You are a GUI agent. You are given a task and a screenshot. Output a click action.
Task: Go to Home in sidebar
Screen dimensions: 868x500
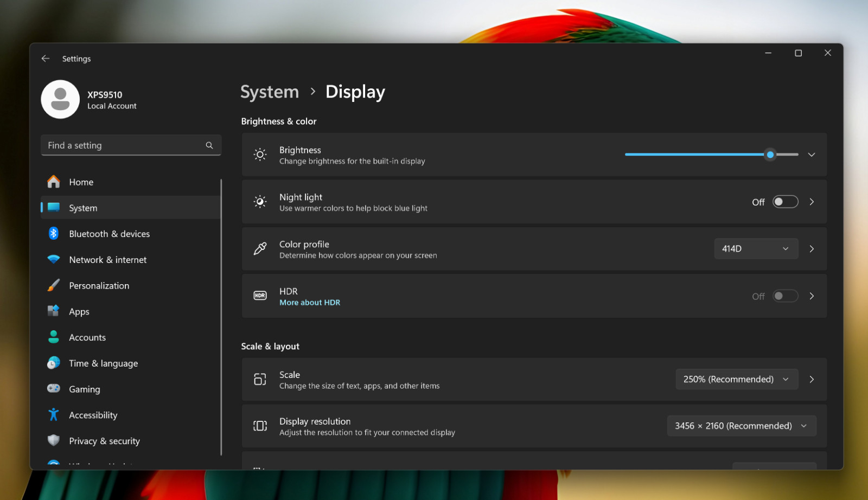click(x=131, y=182)
